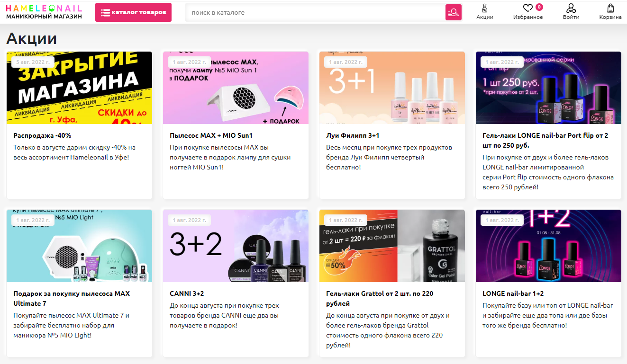Viewport: 627px width, 364px height.
Task: Click the Войти login user icon
Action: pos(571,9)
